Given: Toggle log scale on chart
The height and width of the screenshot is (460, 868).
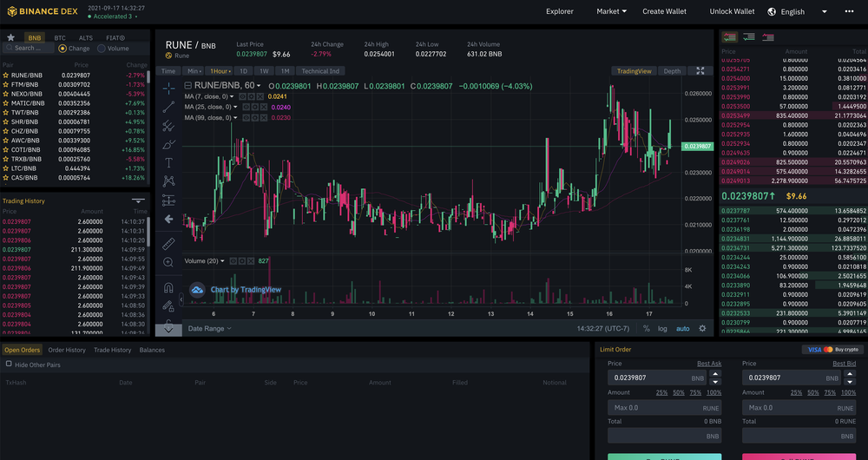Looking at the screenshot, I should (662, 328).
